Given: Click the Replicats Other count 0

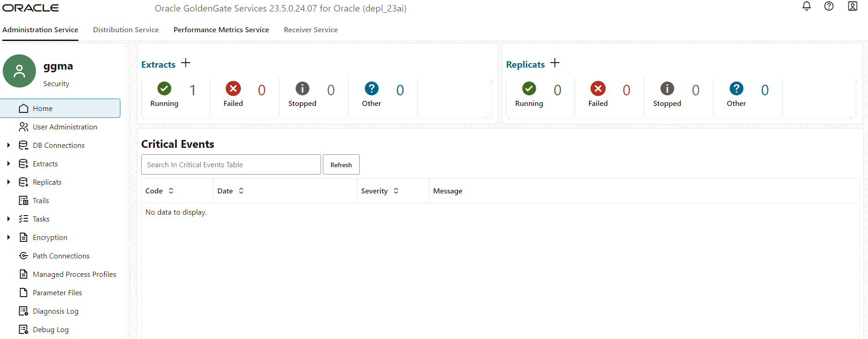Looking at the screenshot, I should coord(765,90).
